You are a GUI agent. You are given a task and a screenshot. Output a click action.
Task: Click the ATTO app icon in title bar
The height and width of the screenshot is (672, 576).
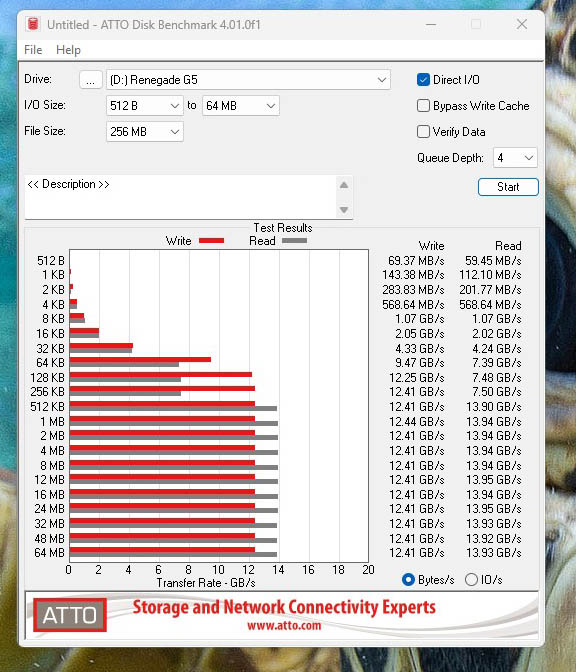tap(33, 24)
